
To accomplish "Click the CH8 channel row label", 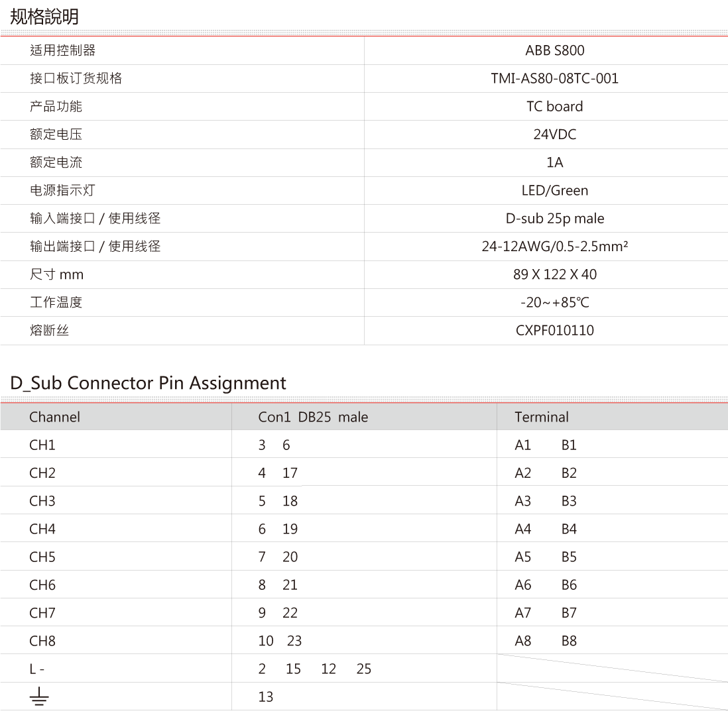I will tap(42, 641).
